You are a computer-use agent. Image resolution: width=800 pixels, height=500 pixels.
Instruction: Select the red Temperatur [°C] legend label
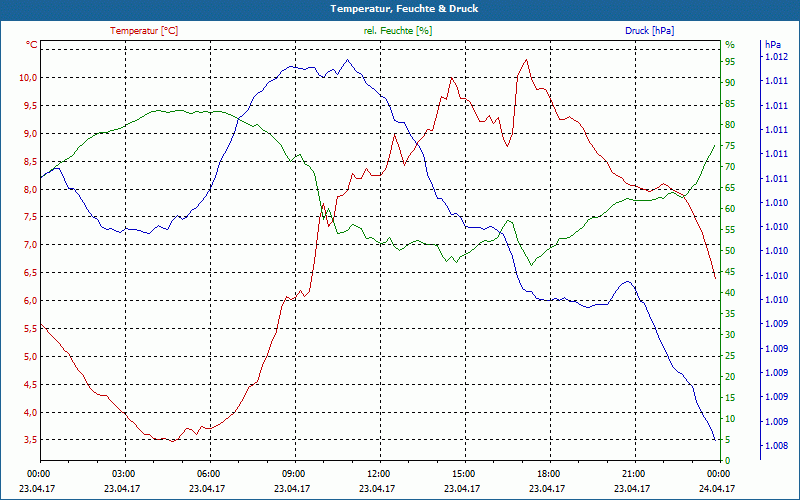(x=144, y=31)
